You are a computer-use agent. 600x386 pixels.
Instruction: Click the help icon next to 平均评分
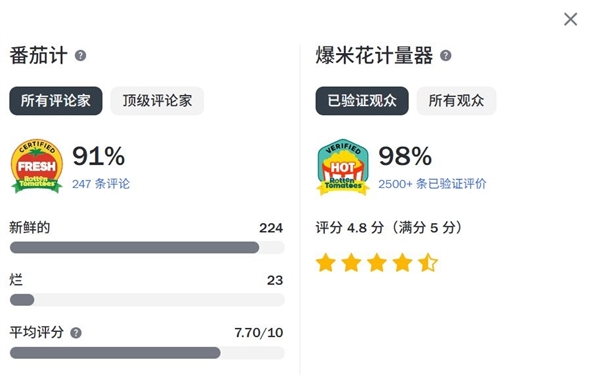coord(76,333)
